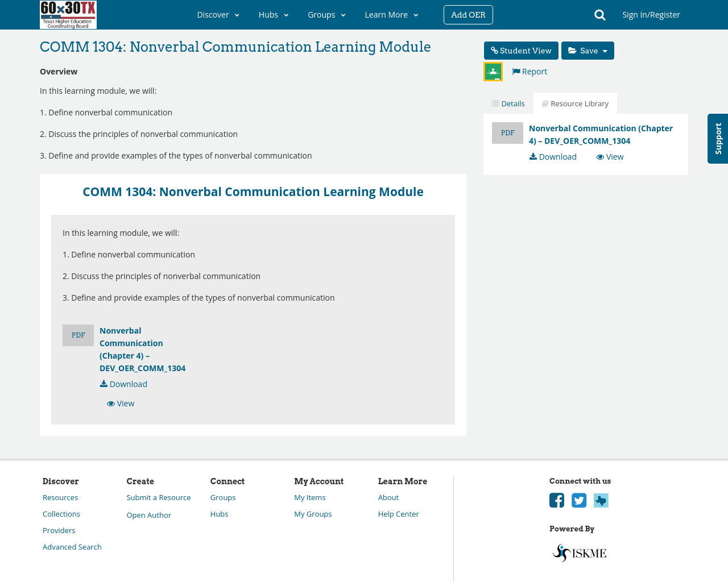Open the Support side panel
728x582 pixels.
[x=718, y=139]
